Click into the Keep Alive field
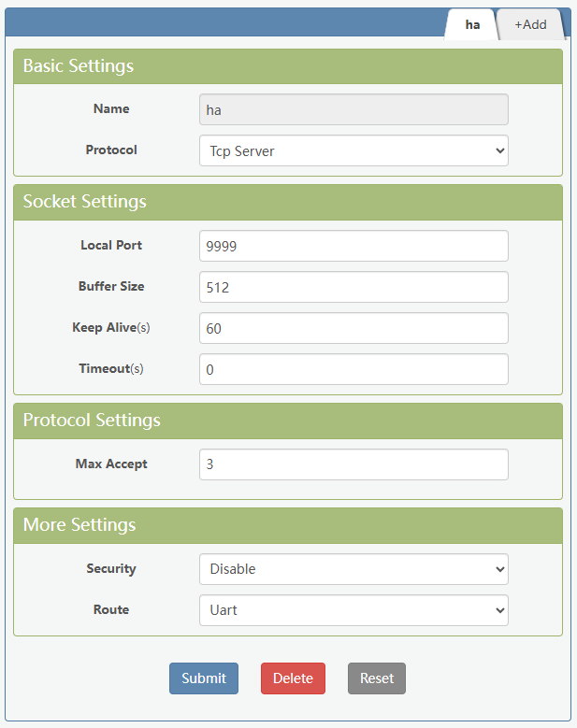This screenshot has width=577, height=728. pos(353,328)
